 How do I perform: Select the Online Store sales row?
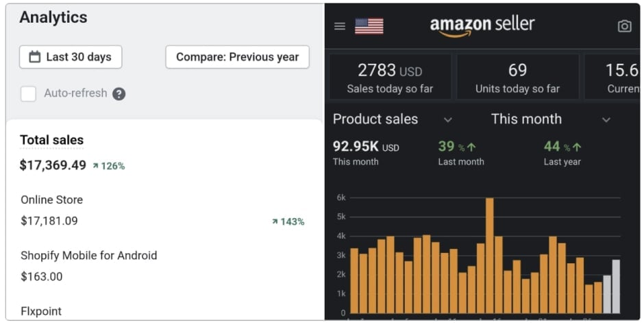tap(162, 211)
